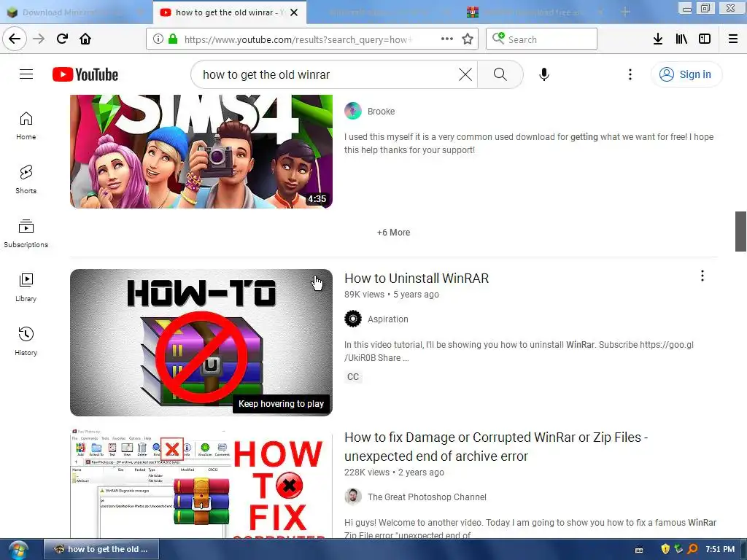Submit search with the magnifying glass button
This screenshot has width=747, height=560.
click(500, 74)
